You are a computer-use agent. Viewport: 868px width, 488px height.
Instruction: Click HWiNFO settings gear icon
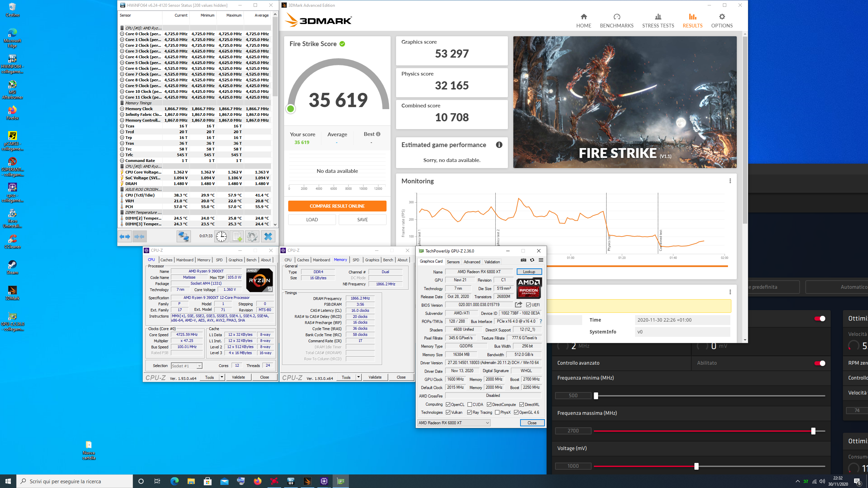[252, 236]
